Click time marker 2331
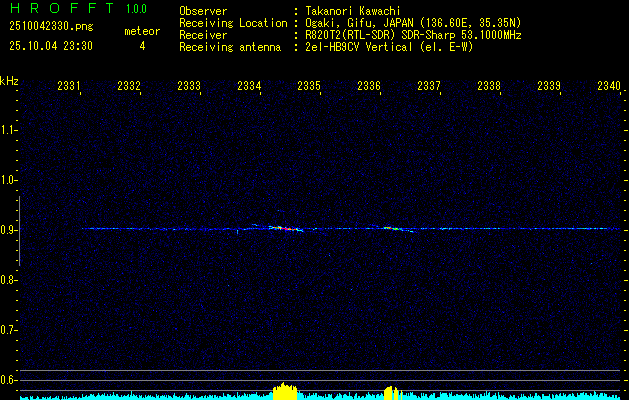Viewport: 629px width, 400px height. point(69,86)
